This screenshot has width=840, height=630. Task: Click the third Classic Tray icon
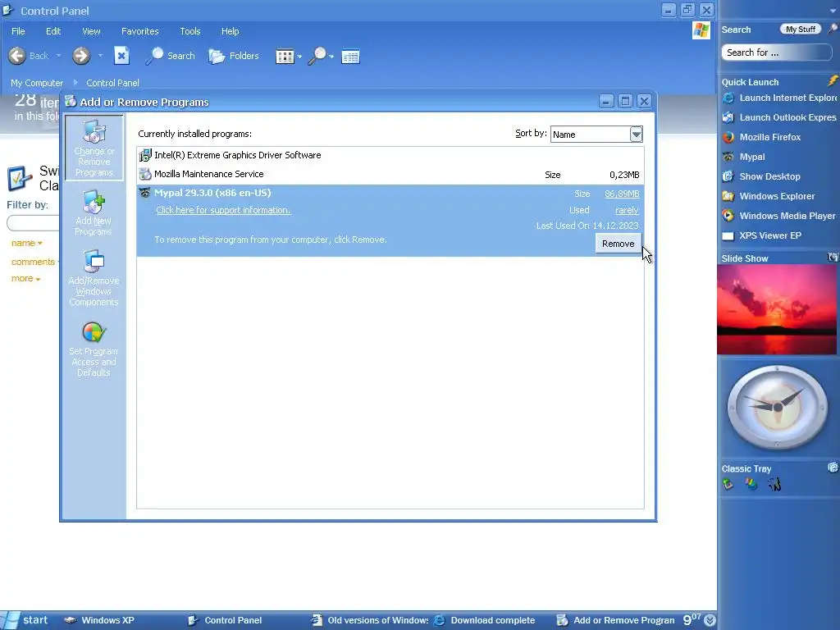point(774,484)
